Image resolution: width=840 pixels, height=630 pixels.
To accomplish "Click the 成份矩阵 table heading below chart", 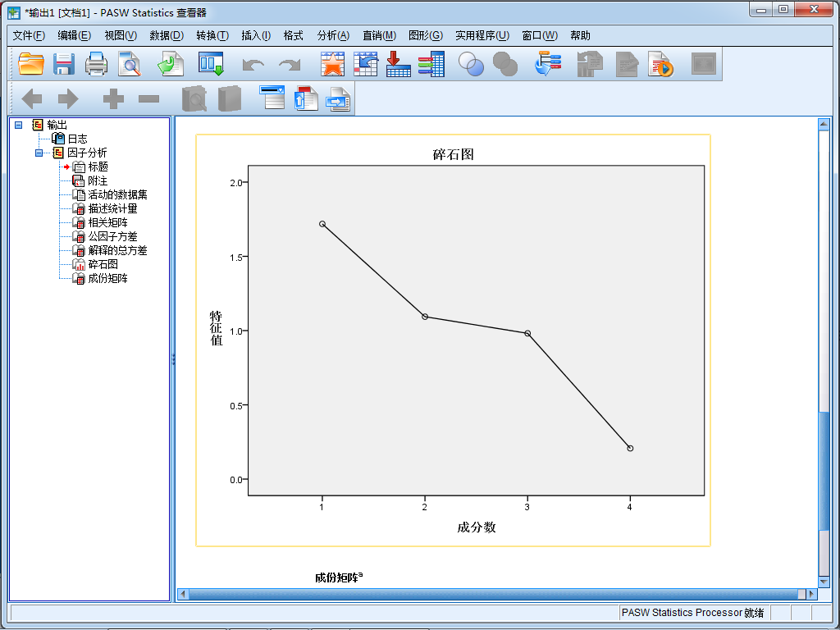I will click(x=339, y=577).
